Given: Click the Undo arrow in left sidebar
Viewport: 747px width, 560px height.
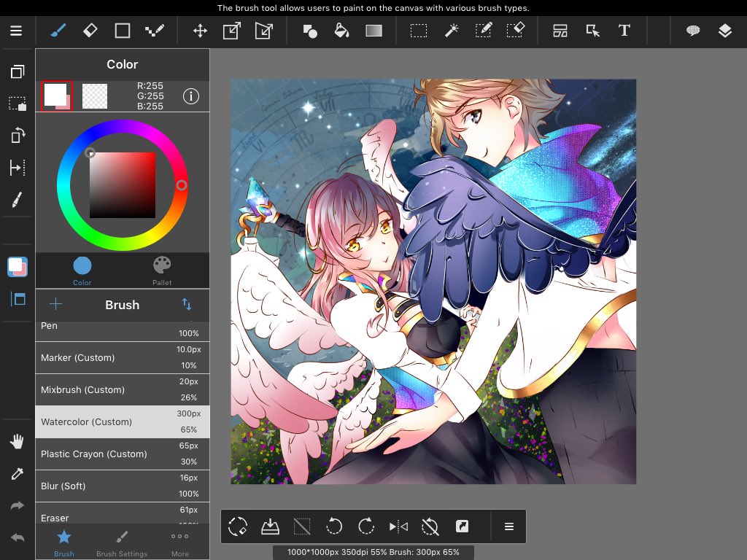Looking at the screenshot, I should coord(18,537).
